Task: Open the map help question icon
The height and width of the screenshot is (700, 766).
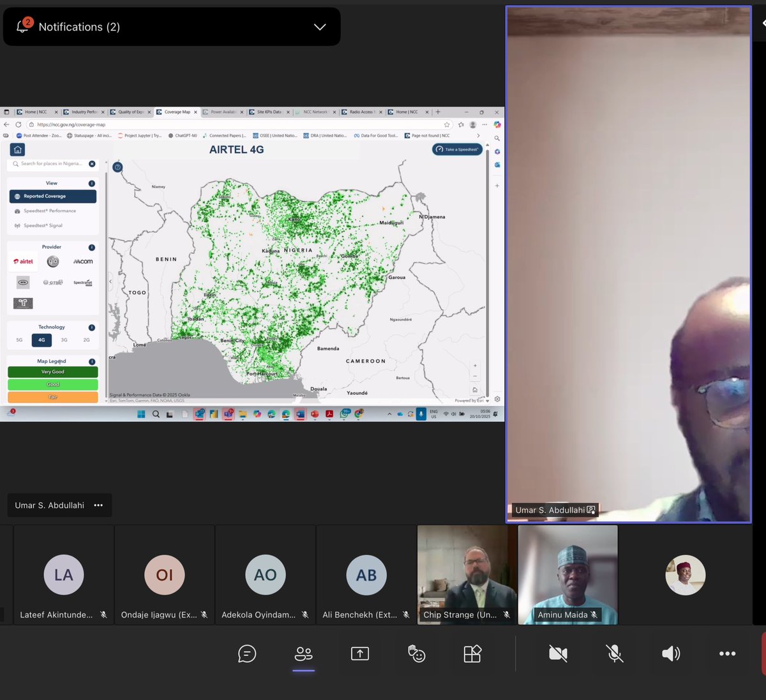Action: [117, 167]
